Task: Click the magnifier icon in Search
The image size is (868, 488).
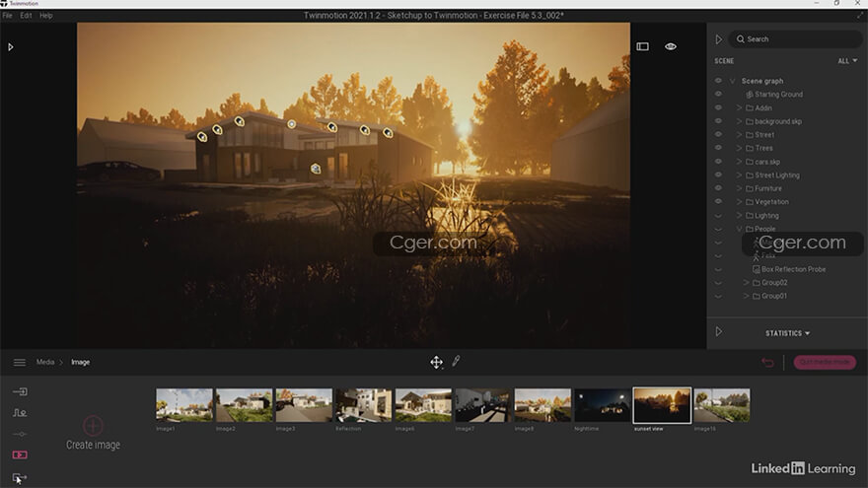Action: 740,39
